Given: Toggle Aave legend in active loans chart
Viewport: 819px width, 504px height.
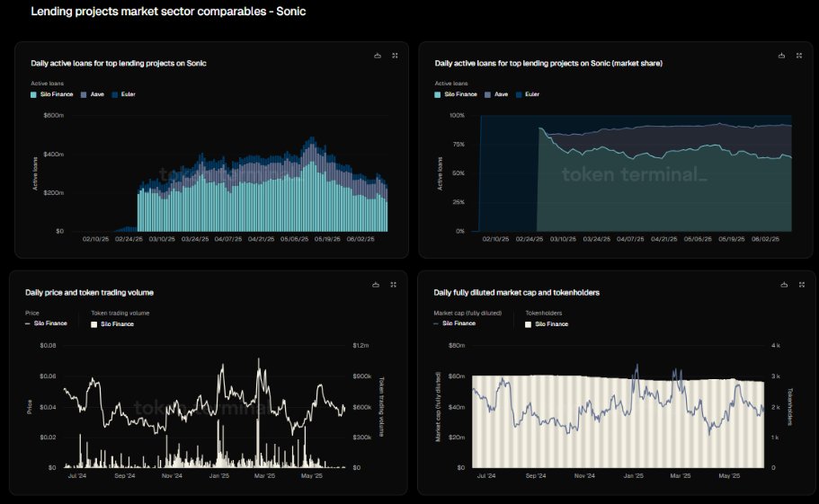Looking at the screenshot, I should (93, 94).
